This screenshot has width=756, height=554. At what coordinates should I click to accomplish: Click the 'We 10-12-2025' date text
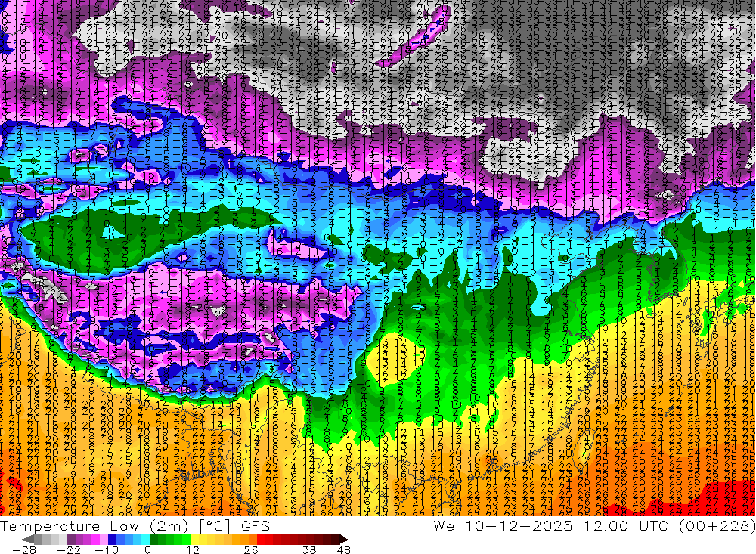point(503,525)
